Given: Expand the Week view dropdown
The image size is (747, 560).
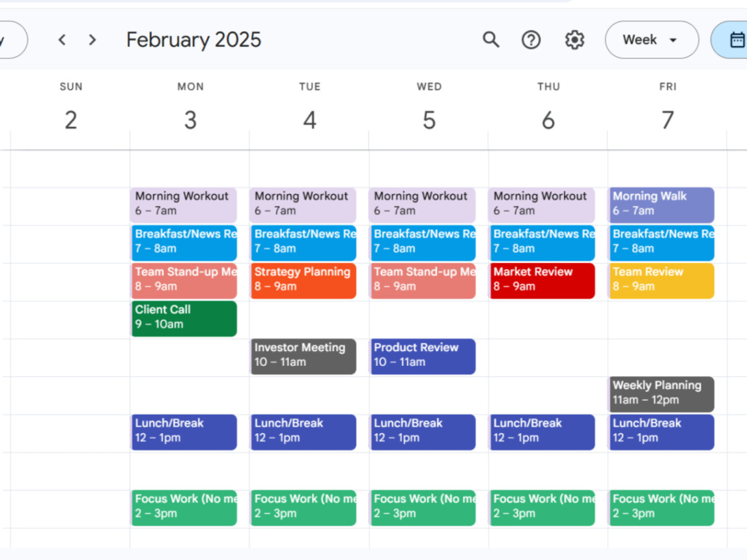Looking at the screenshot, I should 651,40.
